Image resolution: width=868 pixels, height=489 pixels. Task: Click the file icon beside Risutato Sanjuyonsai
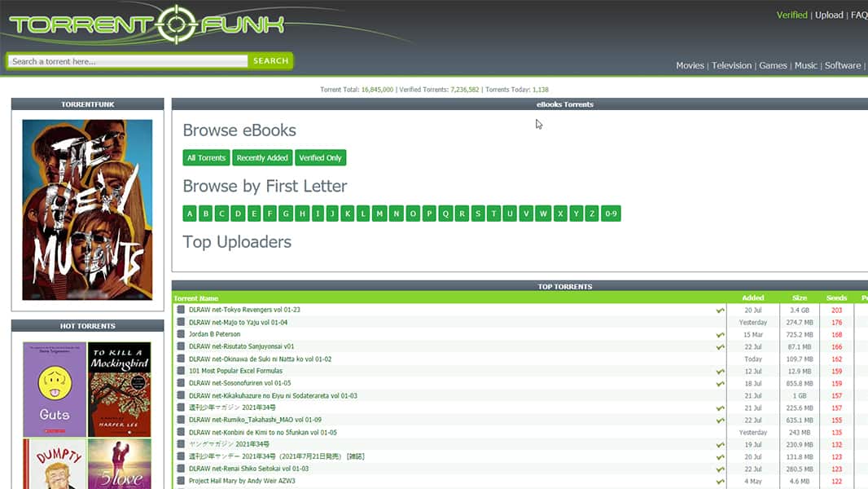181,346
